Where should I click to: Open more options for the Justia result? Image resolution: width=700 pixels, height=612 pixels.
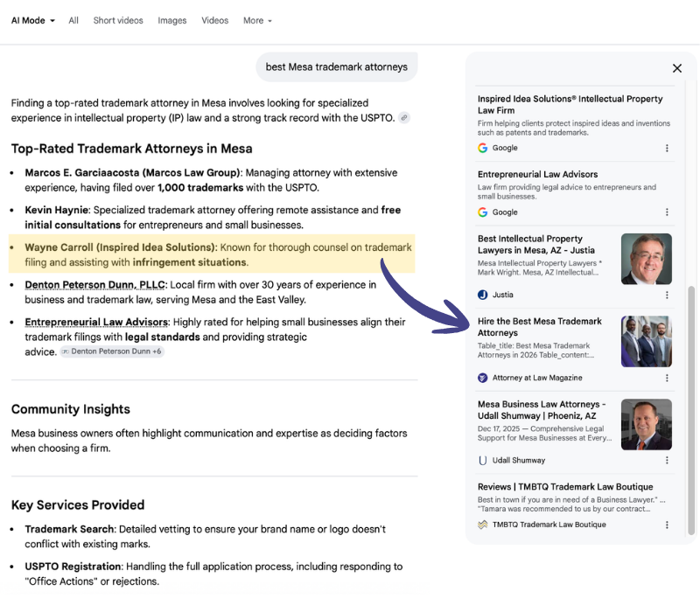667,295
